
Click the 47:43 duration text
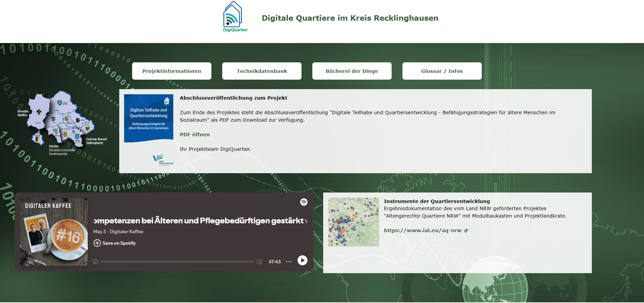[x=275, y=262]
